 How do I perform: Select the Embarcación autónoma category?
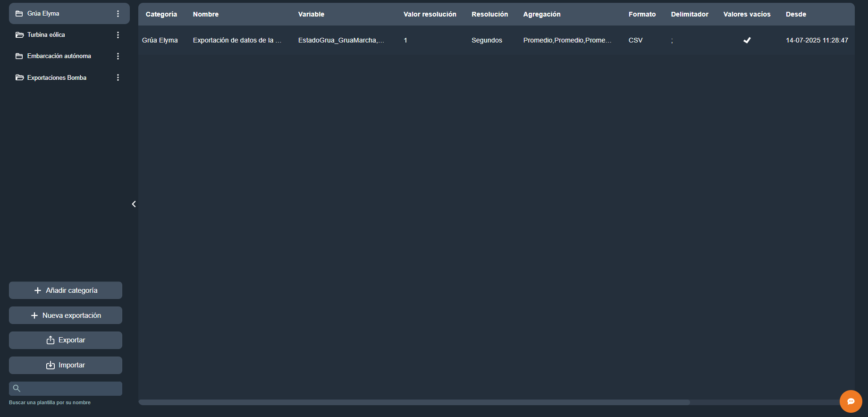pos(59,56)
